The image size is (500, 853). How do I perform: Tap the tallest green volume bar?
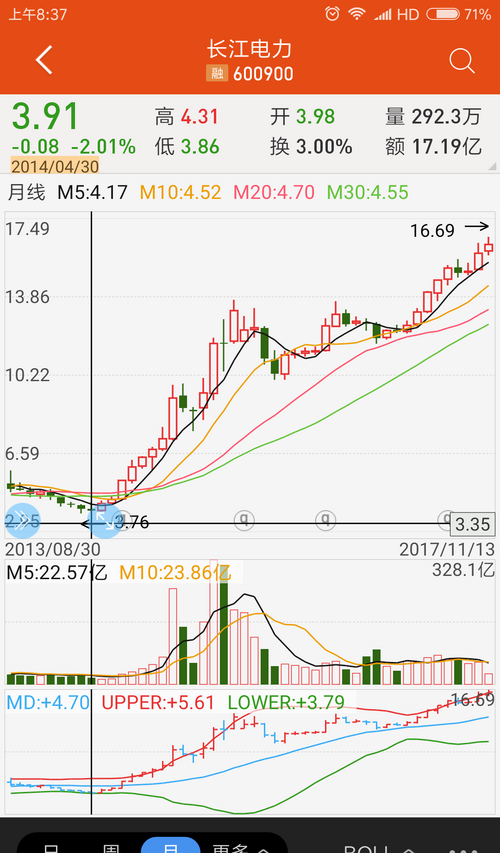(224, 626)
